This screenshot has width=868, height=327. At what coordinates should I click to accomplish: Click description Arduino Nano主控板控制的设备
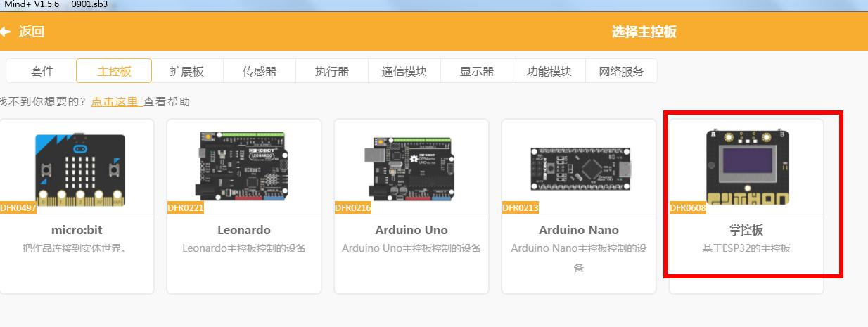point(579,258)
